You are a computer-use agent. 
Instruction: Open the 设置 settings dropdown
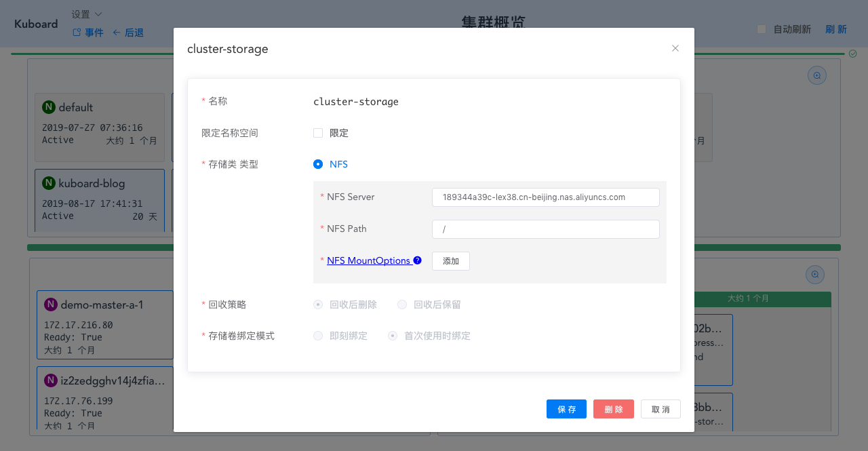(81, 13)
